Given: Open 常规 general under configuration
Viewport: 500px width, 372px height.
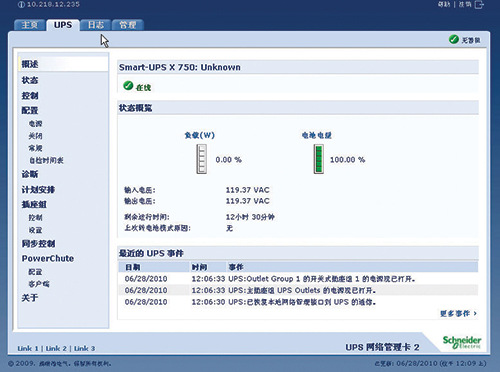Looking at the screenshot, I should coord(35,148).
